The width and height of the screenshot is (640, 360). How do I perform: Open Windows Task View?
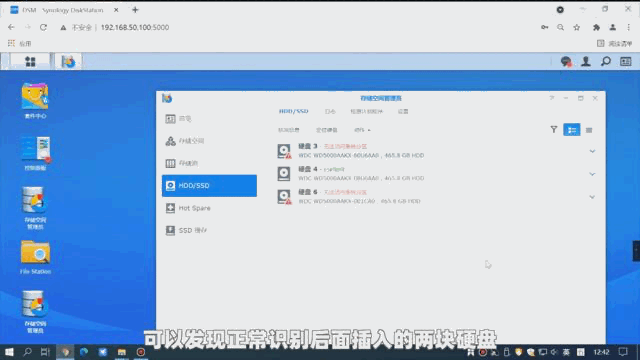(x=45, y=352)
